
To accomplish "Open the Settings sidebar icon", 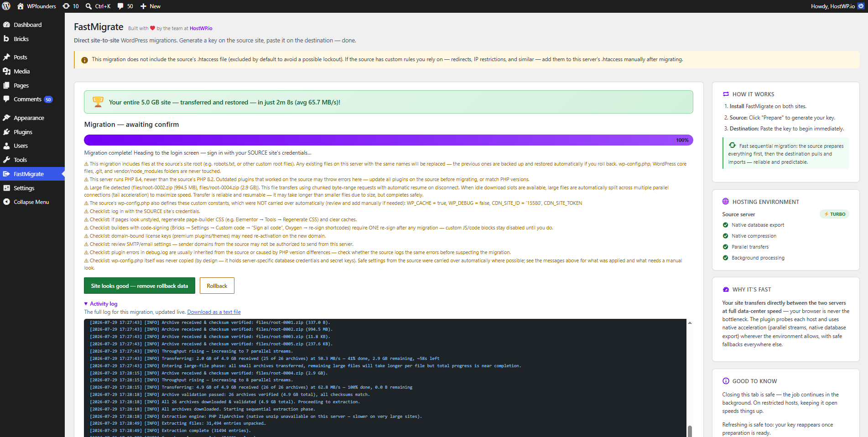I will pyautogui.click(x=6, y=188).
